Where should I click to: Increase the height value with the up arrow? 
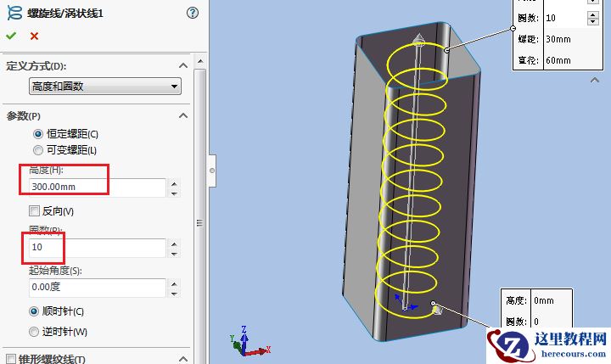[174, 183]
